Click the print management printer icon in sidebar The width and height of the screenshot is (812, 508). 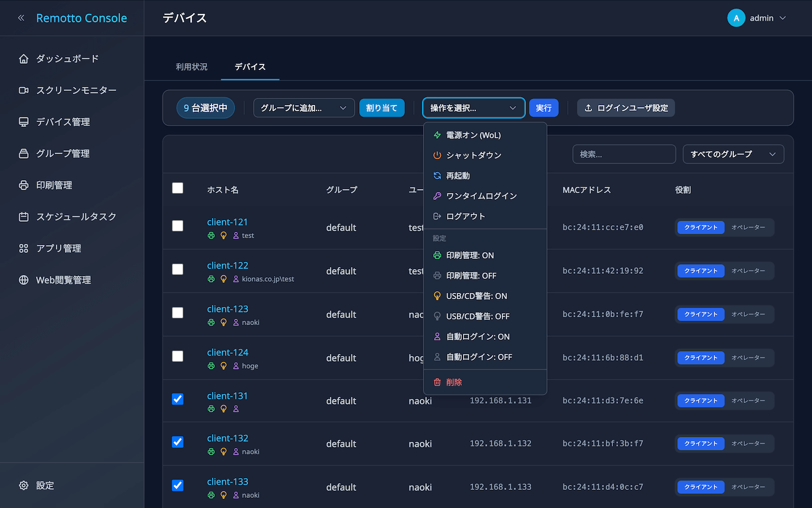(24, 185)
